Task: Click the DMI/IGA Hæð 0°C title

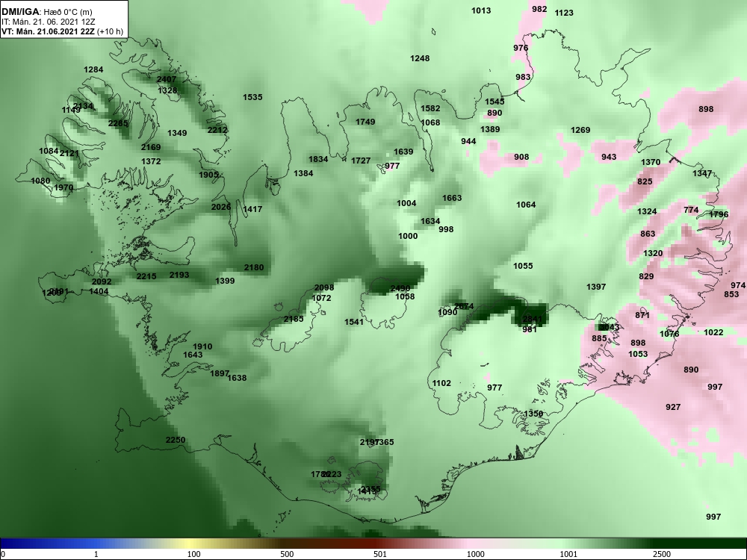Action: 47,12
